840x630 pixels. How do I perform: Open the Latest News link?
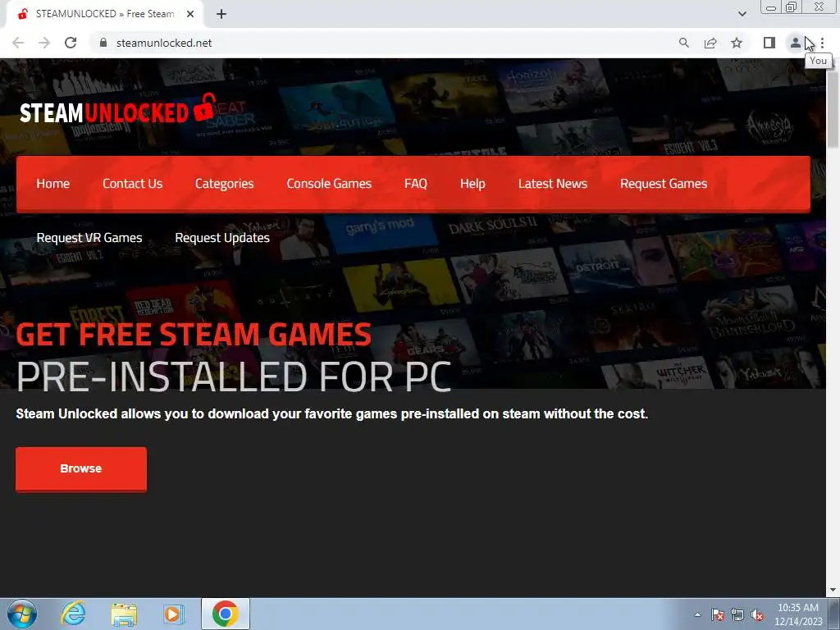pos(553,184)
